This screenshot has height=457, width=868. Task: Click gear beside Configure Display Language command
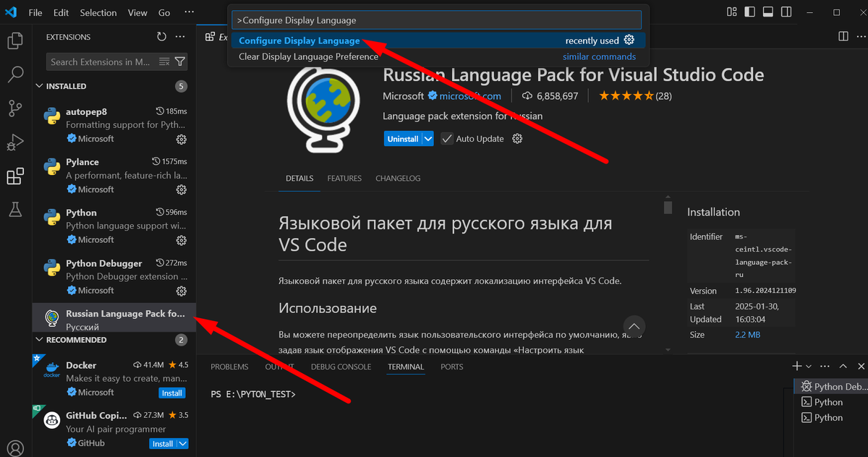click(629, 40)
